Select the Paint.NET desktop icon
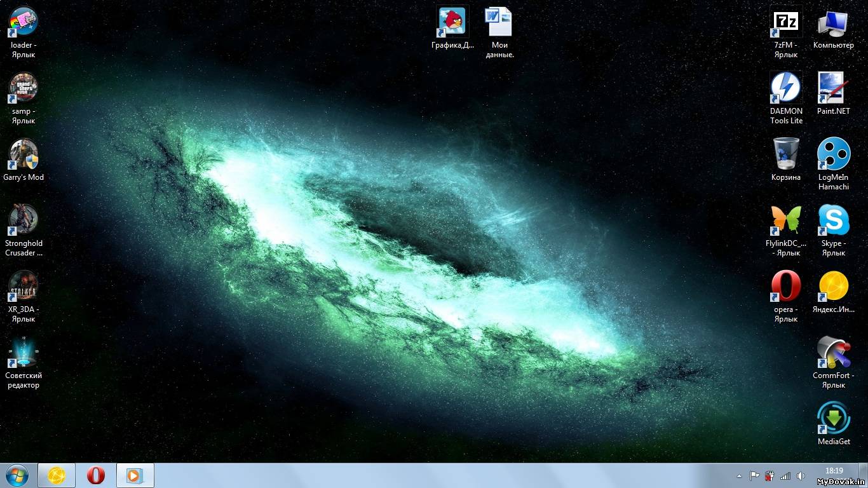 [x=833, y=88]
